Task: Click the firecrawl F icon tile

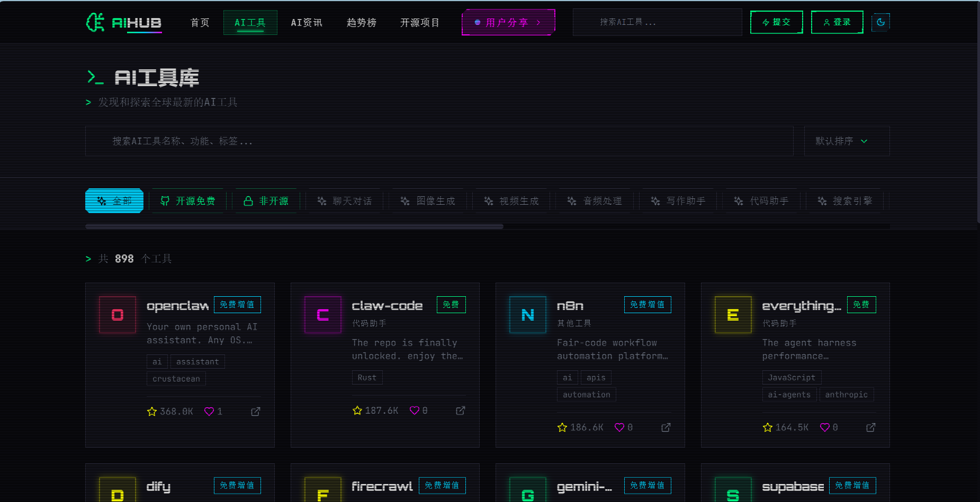Action: [323, 490]
